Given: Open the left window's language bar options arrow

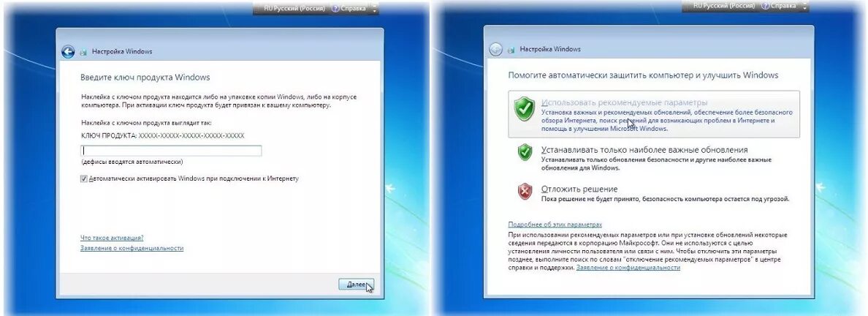Looking at the screenshot, I should tap(375, 8).
